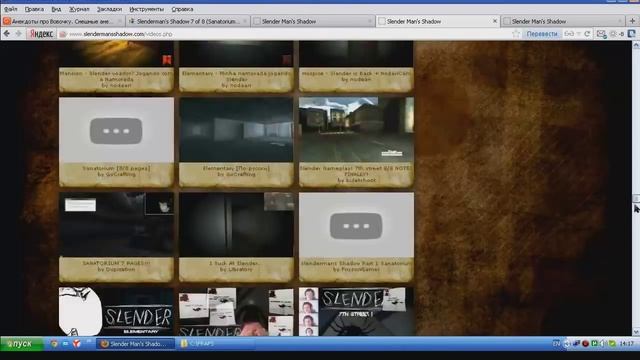Open the Windows пуск Start button
Image resolution: width=640 pixels, height=360 pixels.
click(x=22, y=344)
